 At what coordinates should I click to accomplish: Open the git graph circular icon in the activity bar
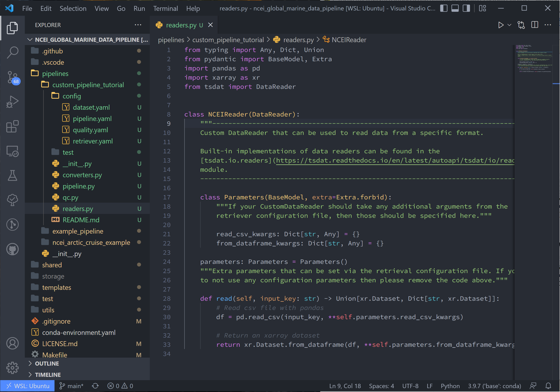(12, 225)
